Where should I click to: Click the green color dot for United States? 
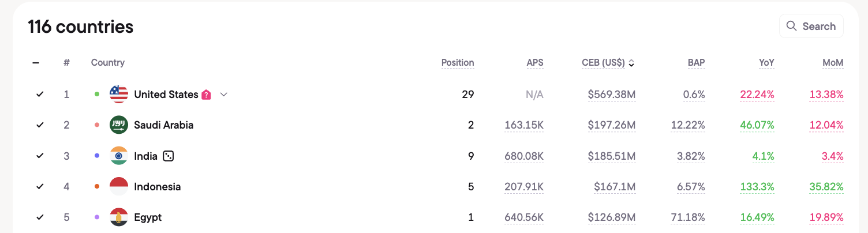(97, 94)
